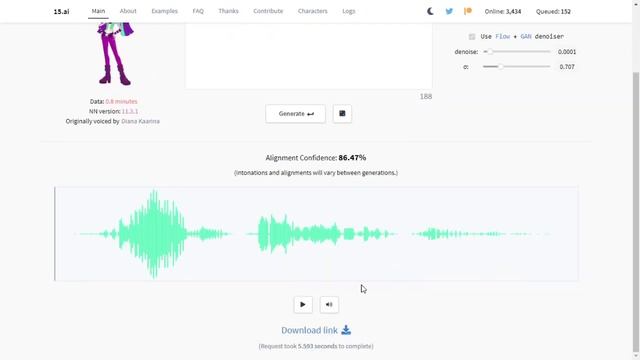This screenshot has width=640, height=360.
Task: Click the dice randomize button beside Generate
Action: click(x=342, y=114)
